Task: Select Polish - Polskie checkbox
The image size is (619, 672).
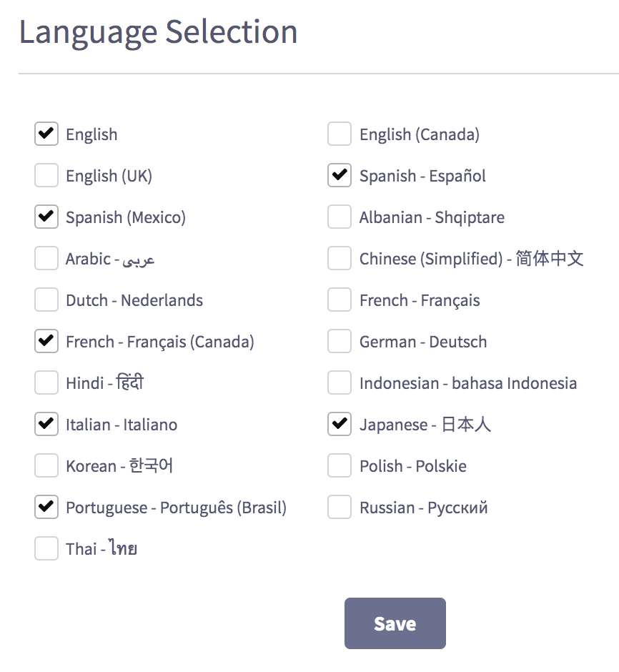Action: [x=340, y=466]
